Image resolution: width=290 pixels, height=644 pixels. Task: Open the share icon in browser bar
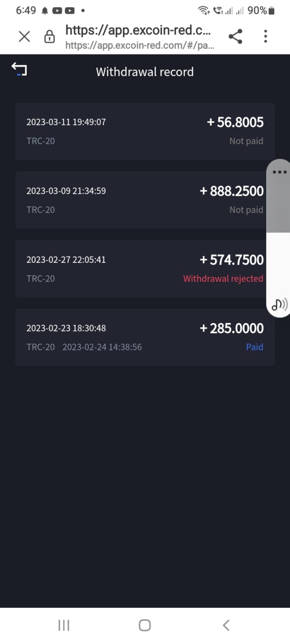(x=235, y=36)
